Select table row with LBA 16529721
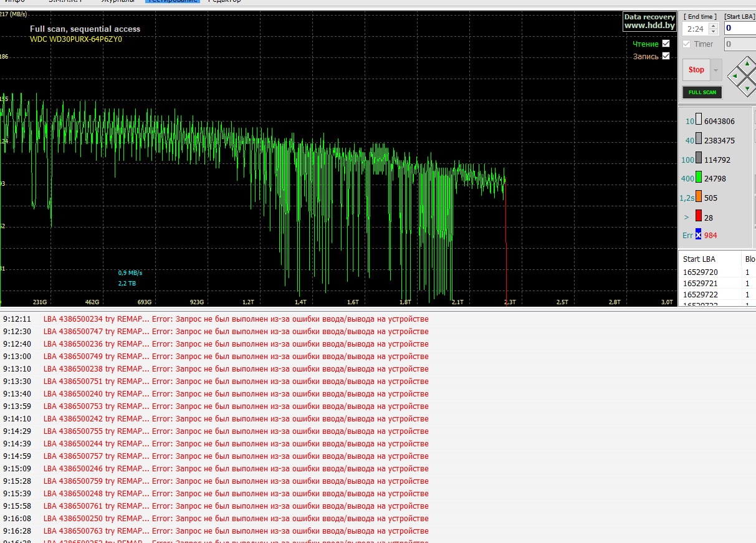 (x=717, y=284)
